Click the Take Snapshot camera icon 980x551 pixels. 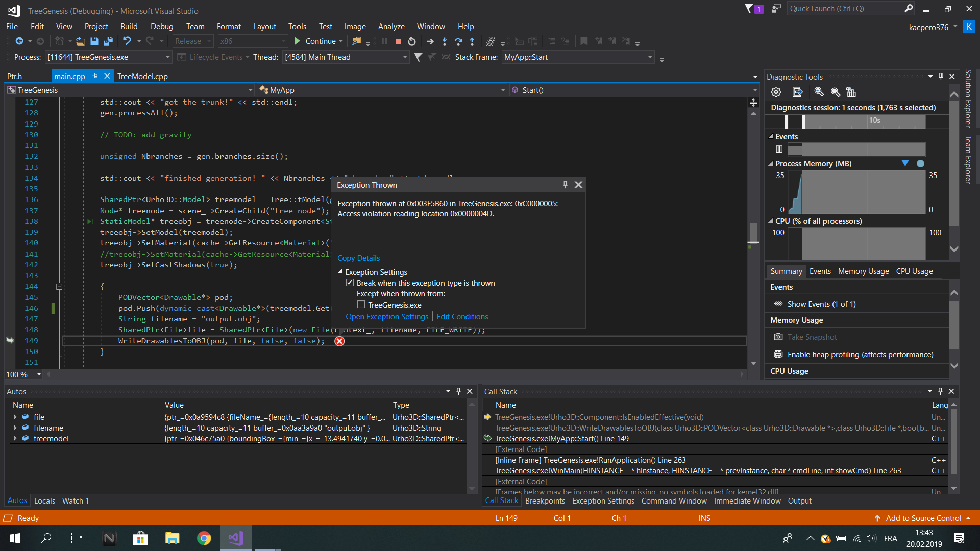pos(778,337)
